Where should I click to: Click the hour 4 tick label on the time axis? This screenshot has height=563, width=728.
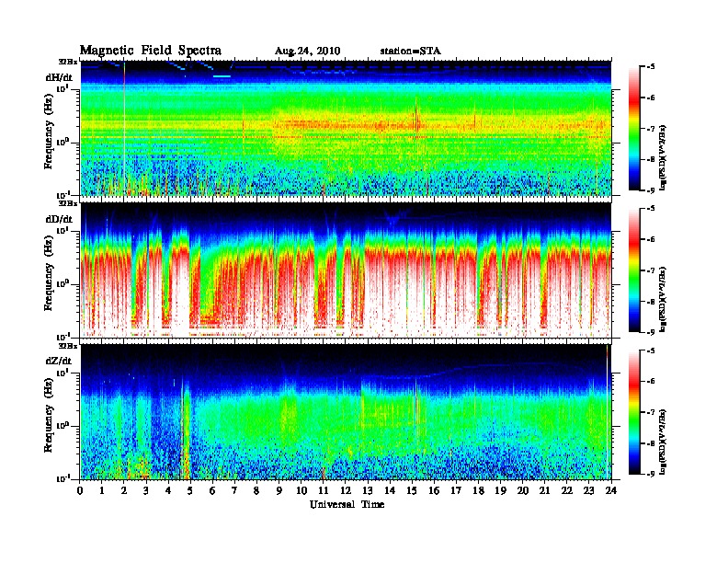pos(168,490)
